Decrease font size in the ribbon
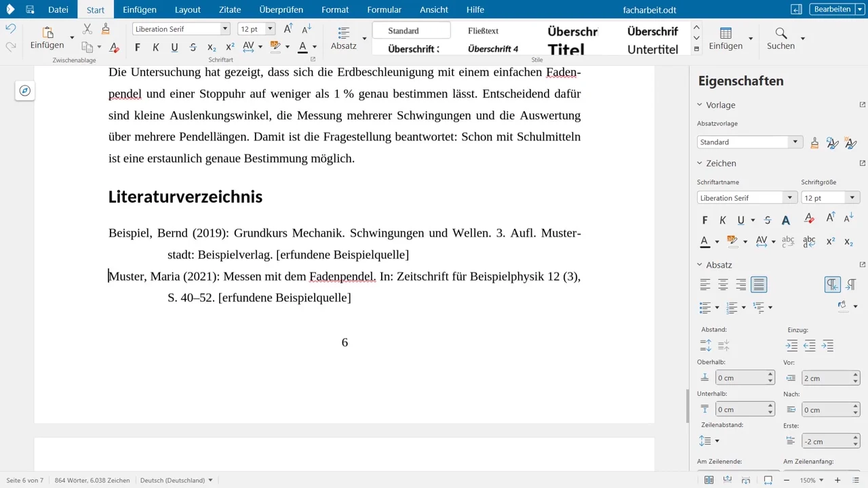 point(307,28)
